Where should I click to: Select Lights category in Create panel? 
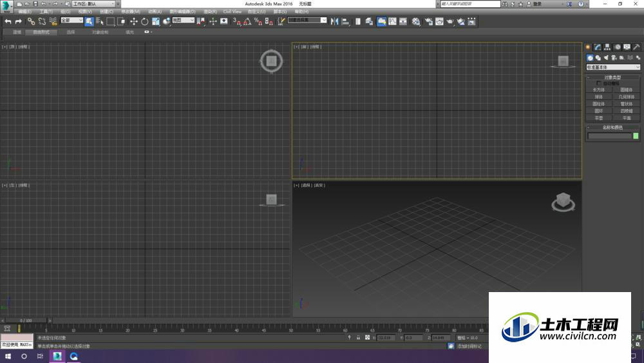[606, 58]
